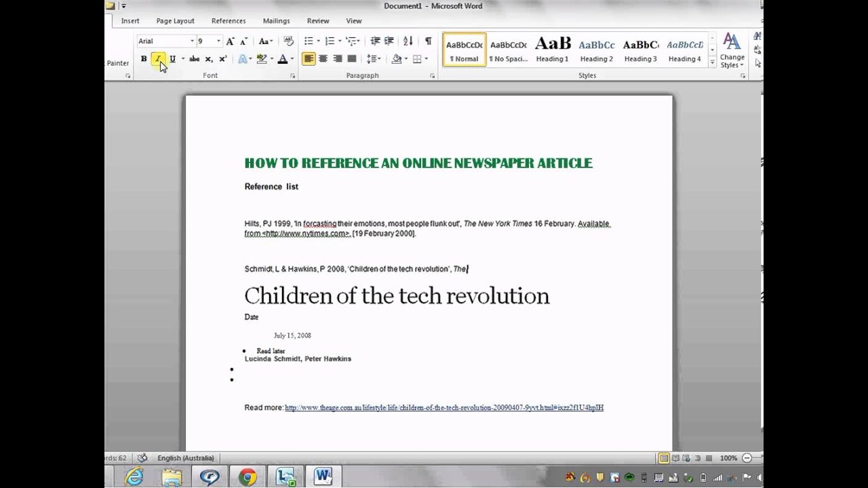Click proofing errors status icon
The width and height of the screenshot is (868, 488).
pos(142,458)
